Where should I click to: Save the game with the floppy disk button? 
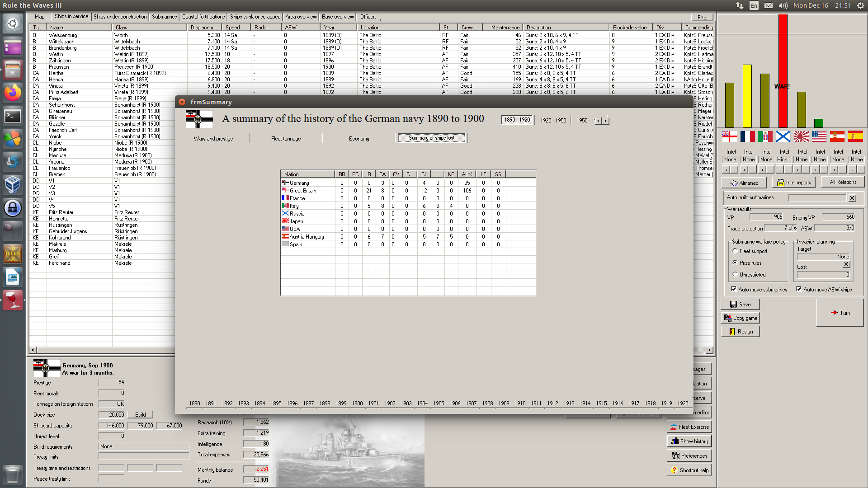point(740,305)
